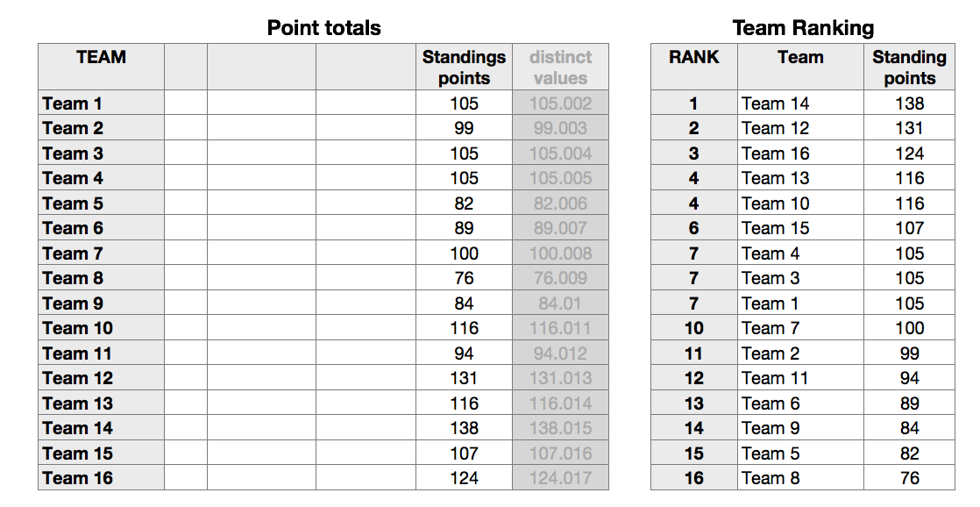Screen dimensions: 980x507
Task: Select the RANK column header
Action: point(693,58)
